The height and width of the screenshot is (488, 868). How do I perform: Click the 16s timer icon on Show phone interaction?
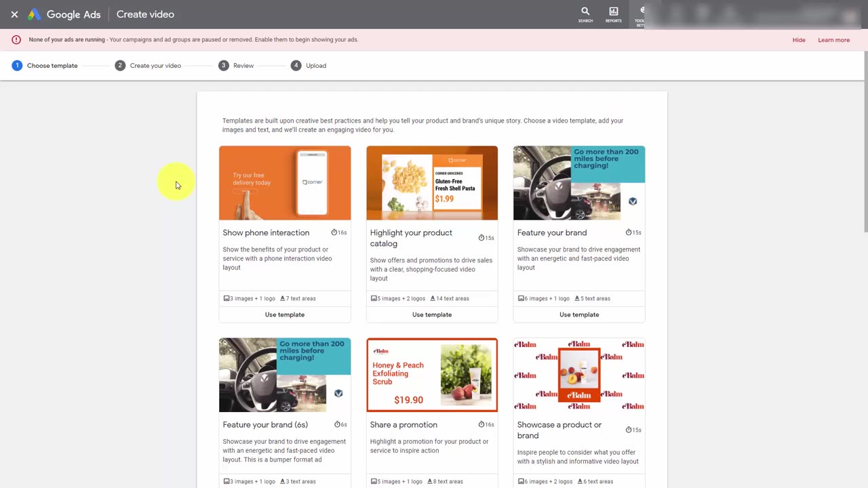pos(334,232)
